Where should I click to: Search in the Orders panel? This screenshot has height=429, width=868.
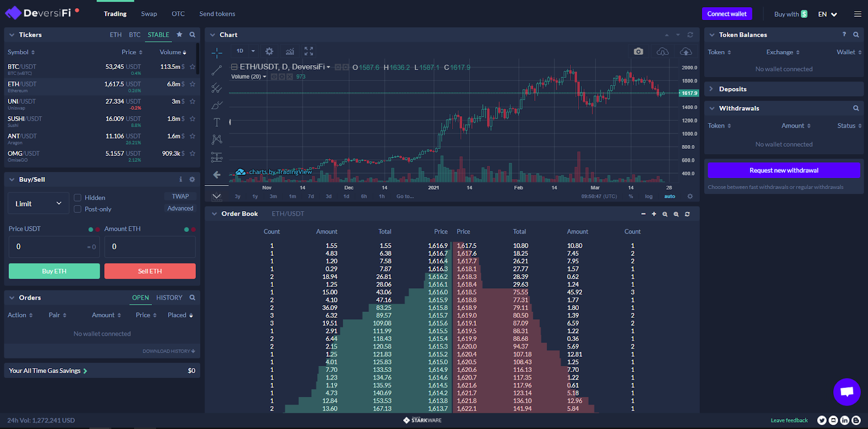click(192, 298)
